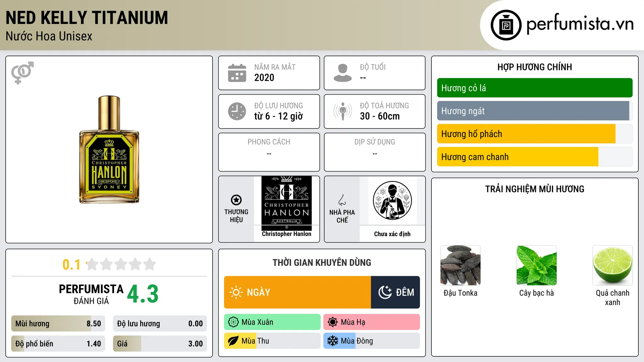Click the flower icon for Mùa Xuân
The width and height of the screenshot is (644, 362).
tap(233, 322)
